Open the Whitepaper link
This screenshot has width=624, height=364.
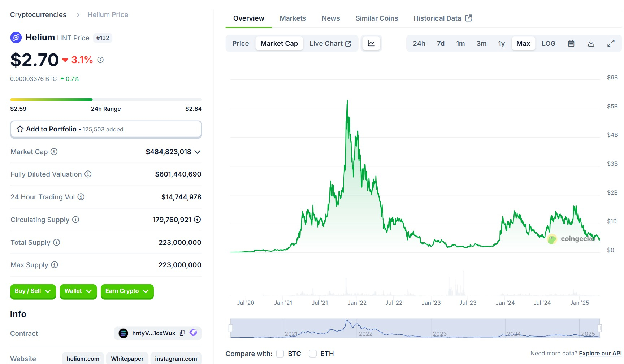click(127, 358)
